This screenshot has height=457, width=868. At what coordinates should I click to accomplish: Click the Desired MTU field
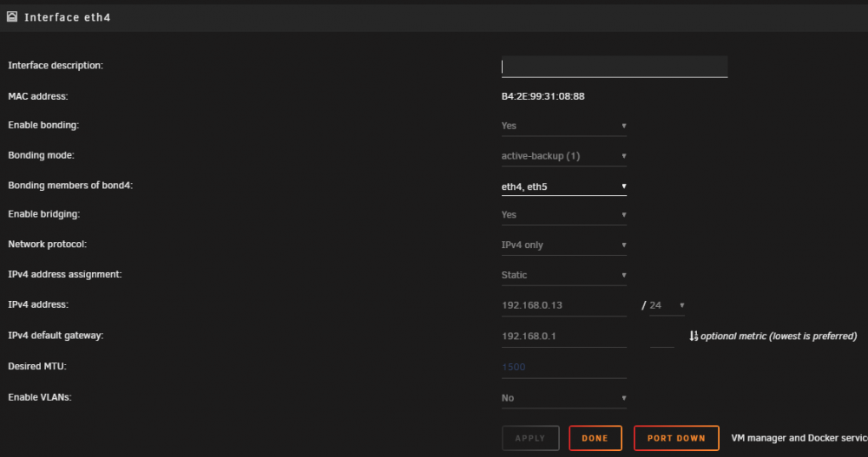563,368
